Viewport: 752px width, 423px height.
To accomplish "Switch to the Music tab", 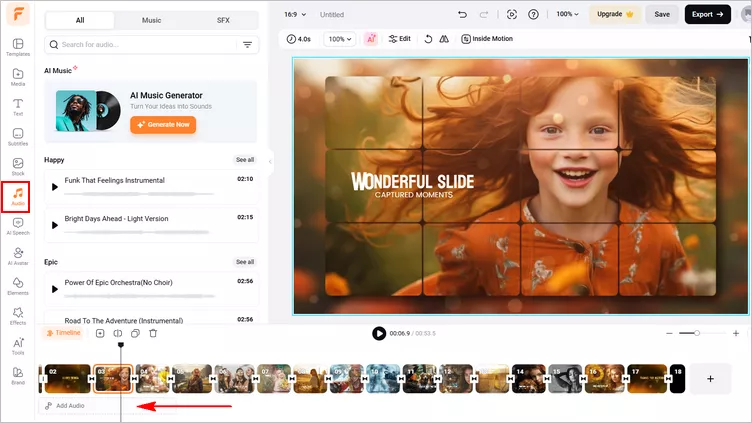I will [x=152, y=20].
